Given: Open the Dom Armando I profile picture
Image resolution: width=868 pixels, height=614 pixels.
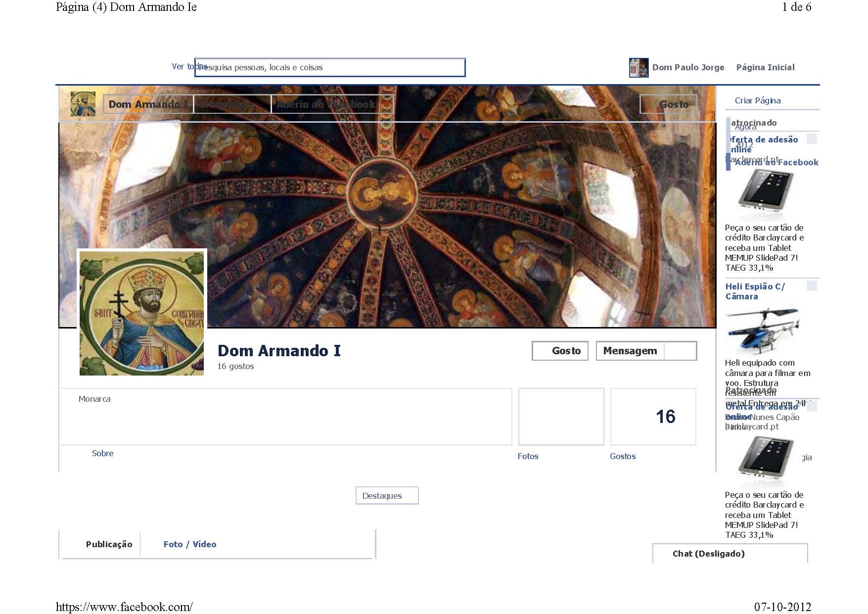Looking at the screenshot, I should [141, 313].
